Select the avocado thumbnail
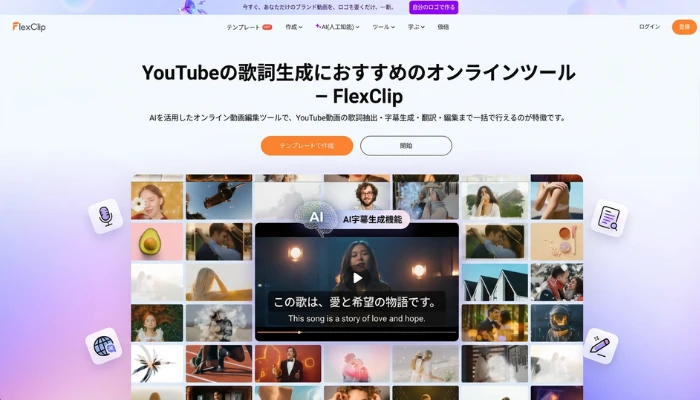This screenshot has height=400, width=700. point(157,242)
